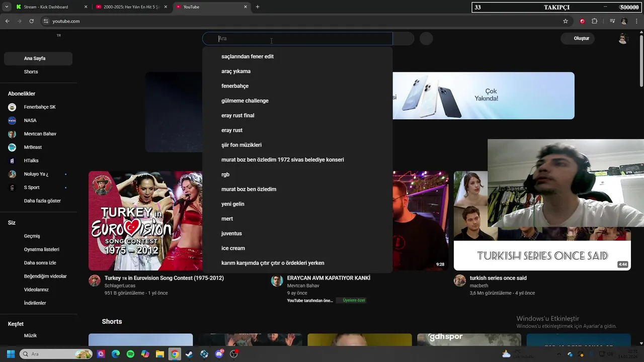Viewport: 644px width, 362px height.
Task: Click Windows taskbar Ara search box
Action: [x=55, y=354]
